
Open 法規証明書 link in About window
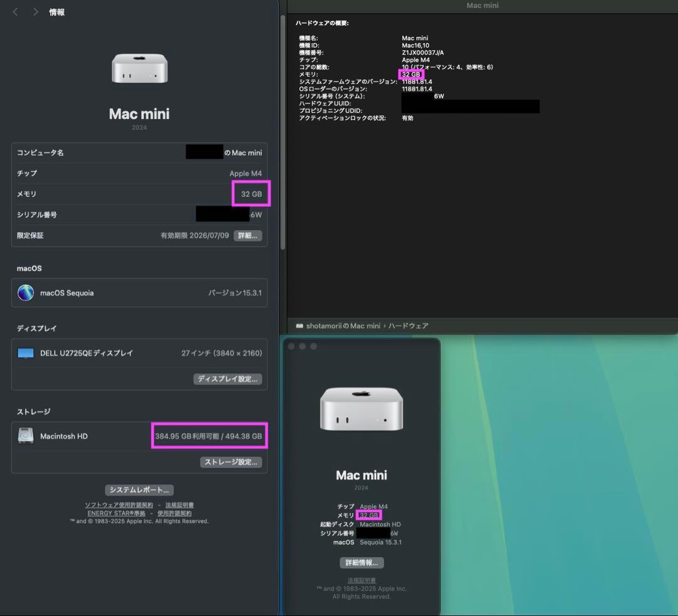coord(362,580)
